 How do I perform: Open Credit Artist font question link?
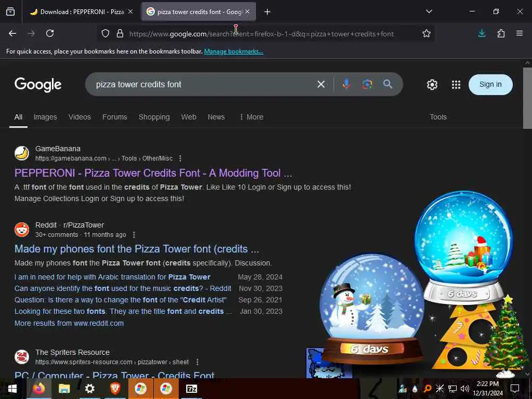pyautogui.click(x=121, y=300)
